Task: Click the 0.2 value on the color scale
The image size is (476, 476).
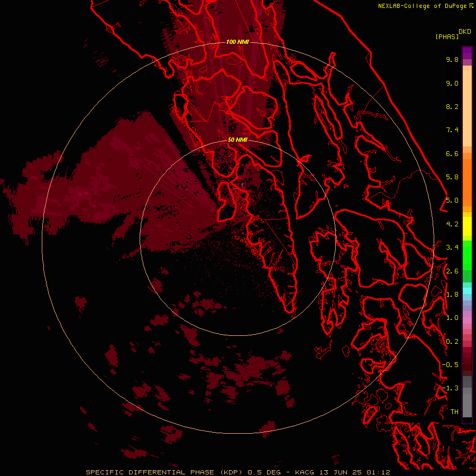Action: pyautogui.click(x=452, y=342)
